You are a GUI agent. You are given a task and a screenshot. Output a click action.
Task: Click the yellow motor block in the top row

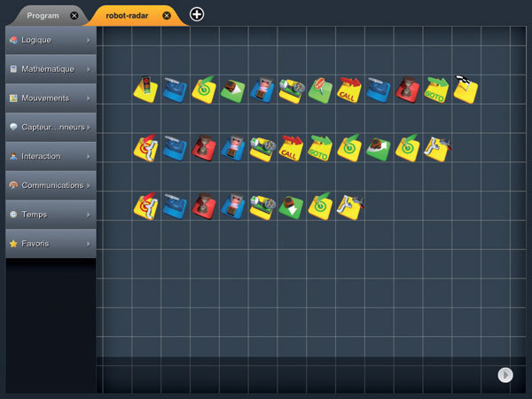(x=291, y=91)
